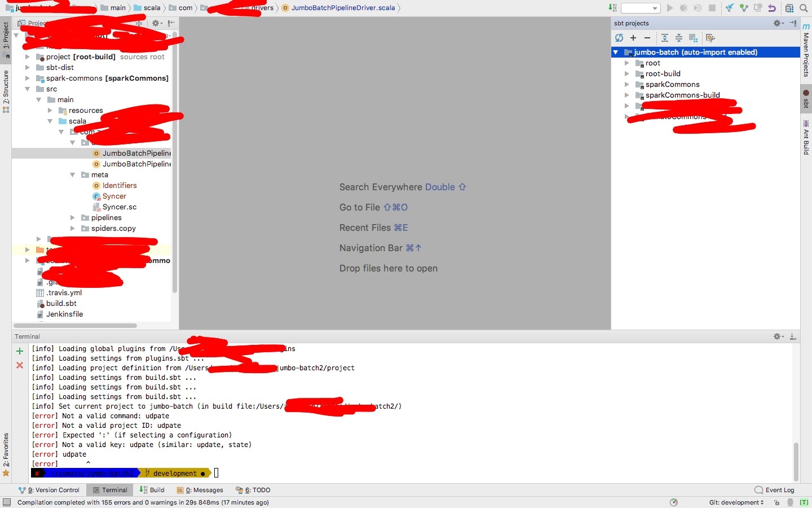This screenshot has width=812, height=508.
Task: Open the Build tool window tab
Action: [x=152, y=490]
